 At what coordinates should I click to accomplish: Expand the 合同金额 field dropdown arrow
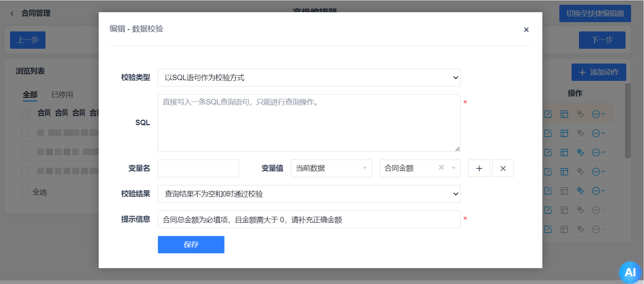coord(454,168)
